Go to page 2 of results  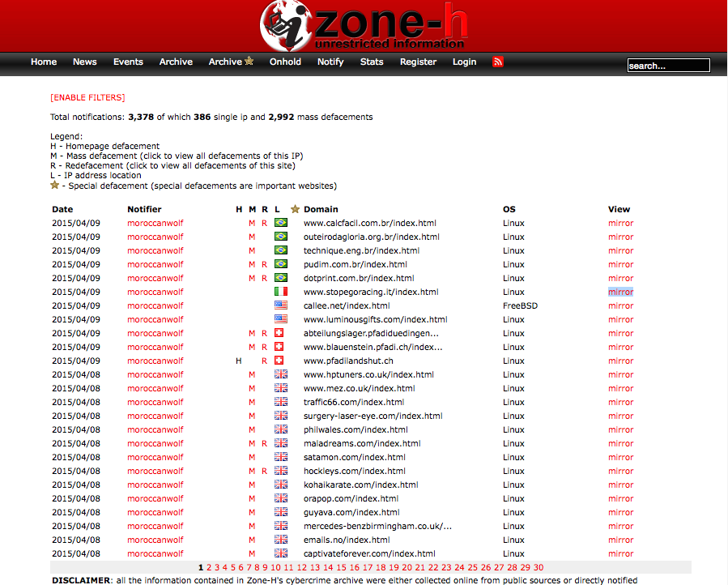[209, 567]
